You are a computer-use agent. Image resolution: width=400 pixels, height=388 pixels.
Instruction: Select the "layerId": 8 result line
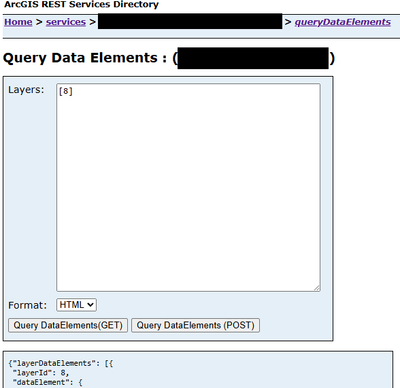point(41,373)
